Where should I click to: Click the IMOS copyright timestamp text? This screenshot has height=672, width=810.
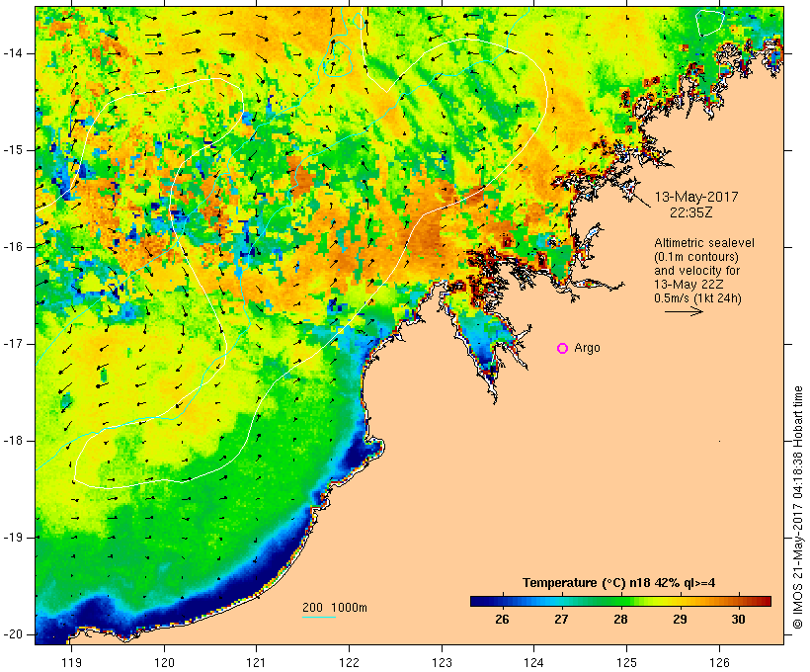point(798,507)
